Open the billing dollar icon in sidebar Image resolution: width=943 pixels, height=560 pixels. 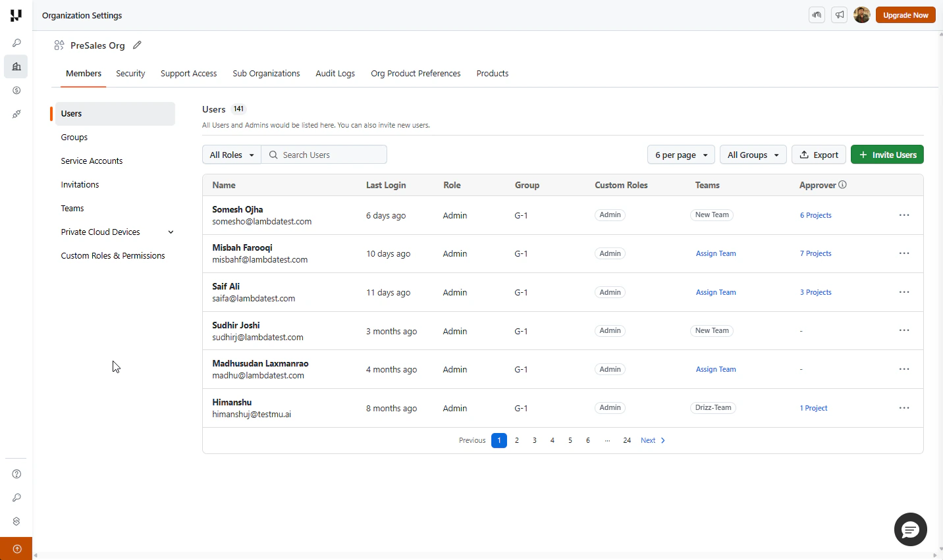click(16, 90)
